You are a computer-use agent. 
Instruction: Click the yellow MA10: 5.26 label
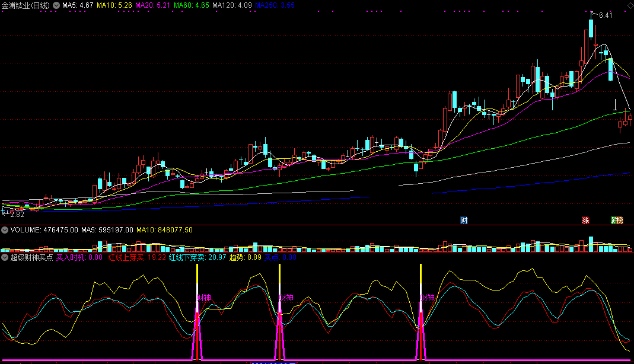pyautogui.click(x=114, y=5)
